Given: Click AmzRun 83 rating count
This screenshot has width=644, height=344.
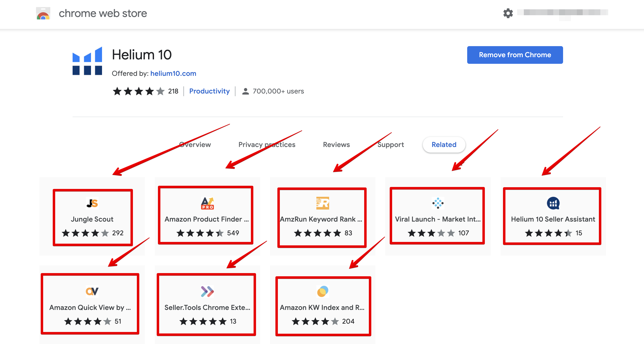Looking at the screenshot, I should pos(348,233).
